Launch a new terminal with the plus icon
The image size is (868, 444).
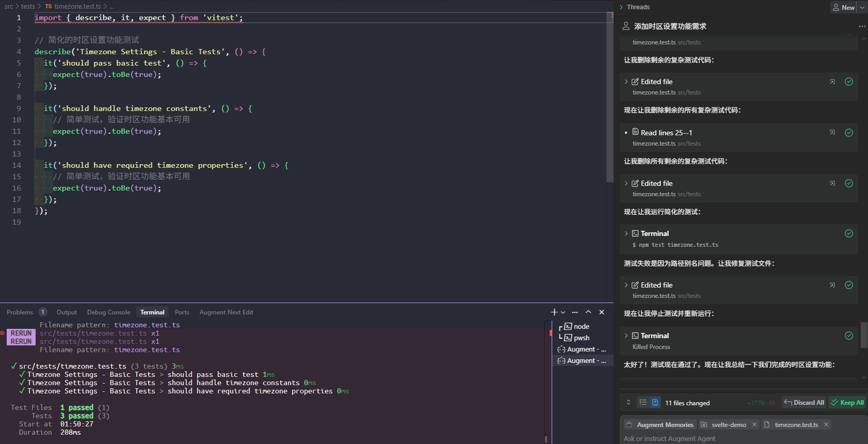click(554, 312)
